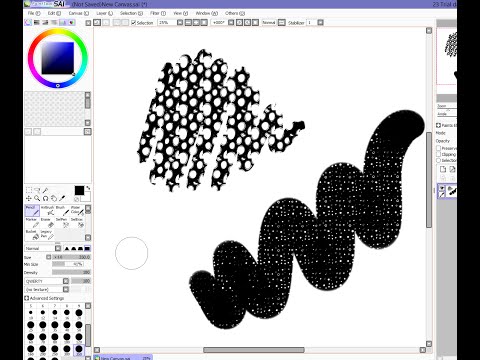Open the brush blend mode Normal dropdown

pyautogui.click(x=58, y=248)
